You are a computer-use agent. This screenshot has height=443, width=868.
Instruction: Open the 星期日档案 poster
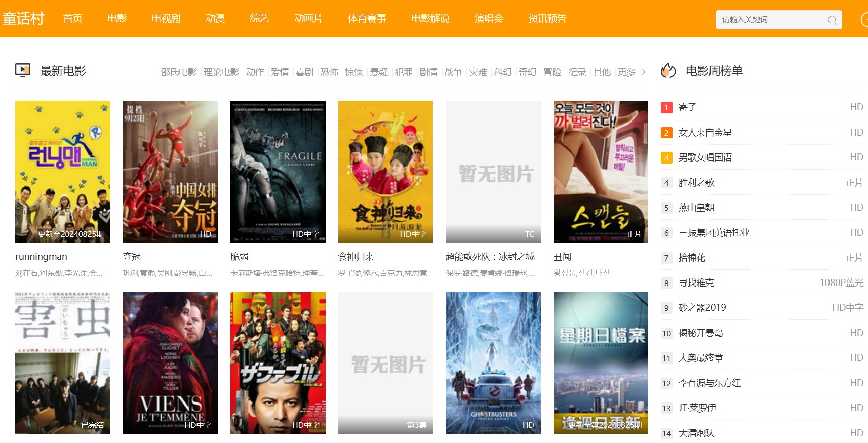coord(601,363)
